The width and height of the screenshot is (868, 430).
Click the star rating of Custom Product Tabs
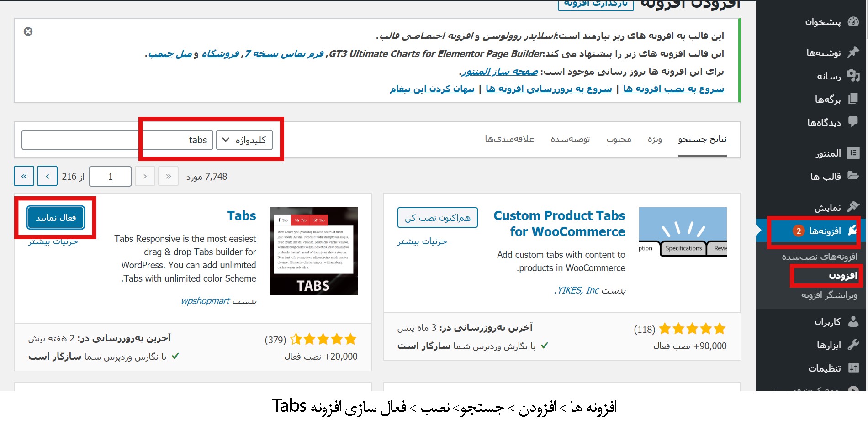(692, 329)
